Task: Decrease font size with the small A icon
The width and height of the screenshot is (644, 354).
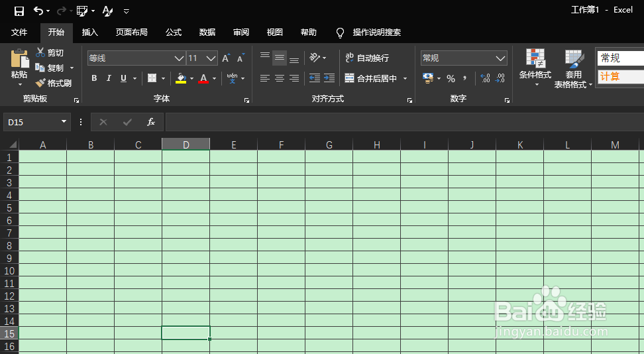Action: 241,58
